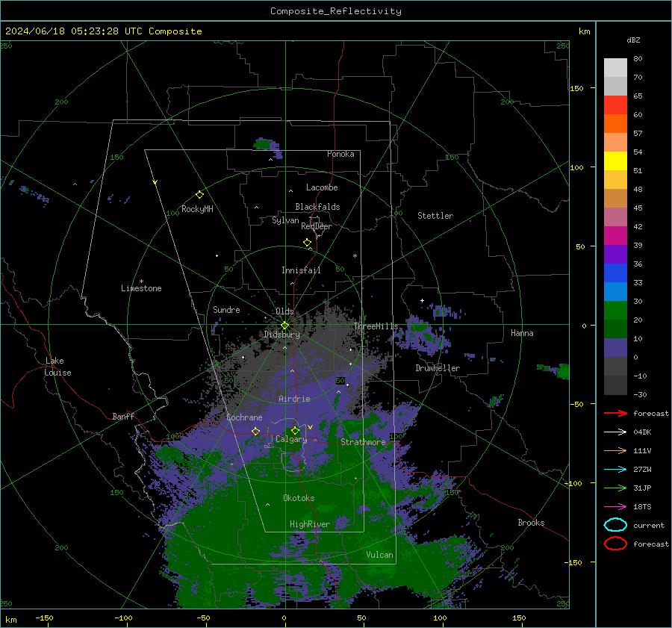Click the Vulcan town label

pyautogui.click(x=380, y=555)
